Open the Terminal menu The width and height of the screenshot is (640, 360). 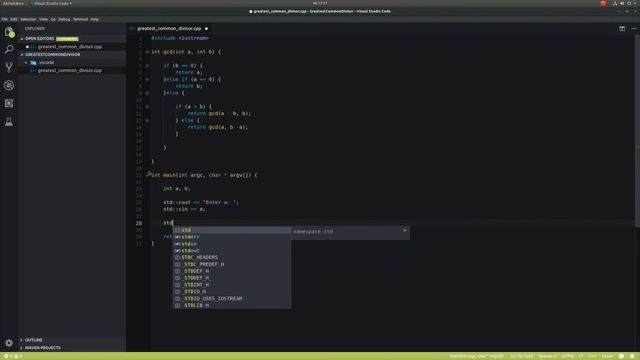(x=80, y=19)
